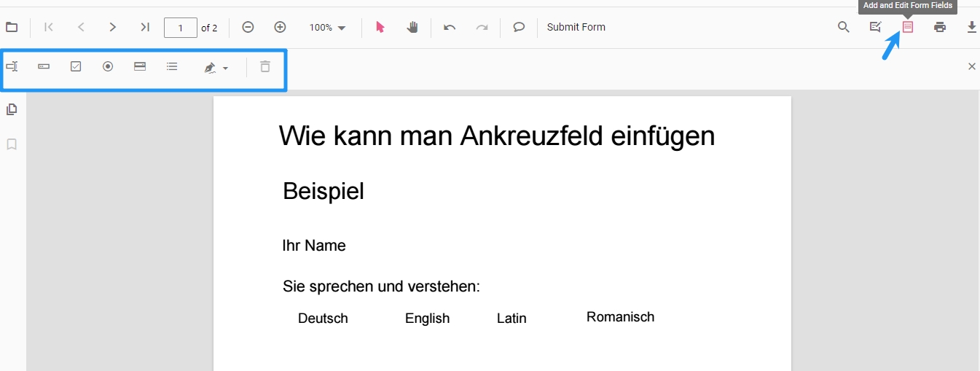
Task: Click the page number input field
Action: pos(181,28)
